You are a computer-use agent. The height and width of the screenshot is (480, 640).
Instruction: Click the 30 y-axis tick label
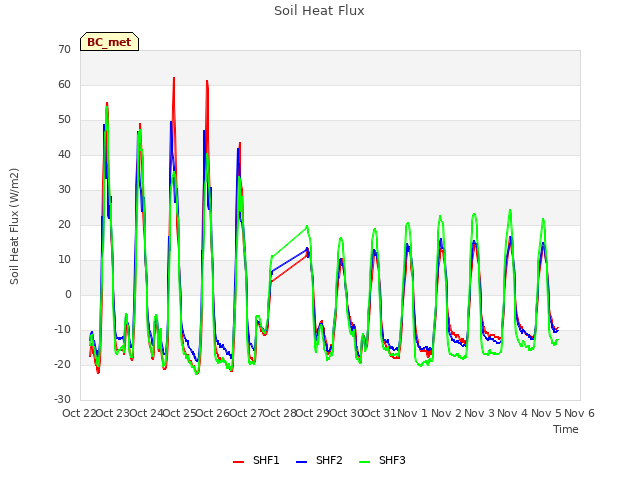(x=64, y=190)
